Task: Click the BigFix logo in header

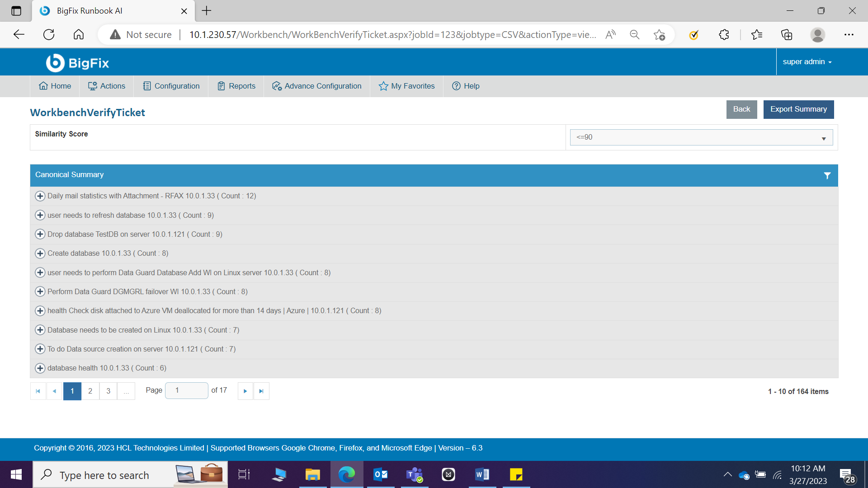Action: 77,63
